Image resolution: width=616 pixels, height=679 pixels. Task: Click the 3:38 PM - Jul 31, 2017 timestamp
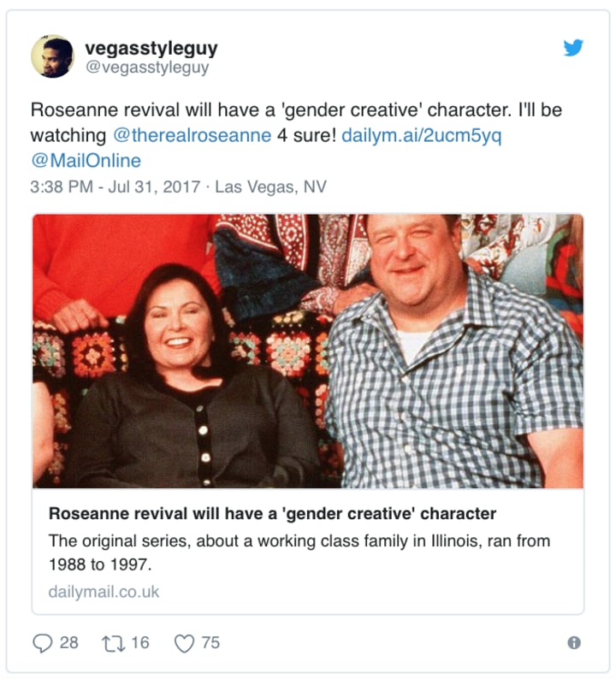point(115,186)
